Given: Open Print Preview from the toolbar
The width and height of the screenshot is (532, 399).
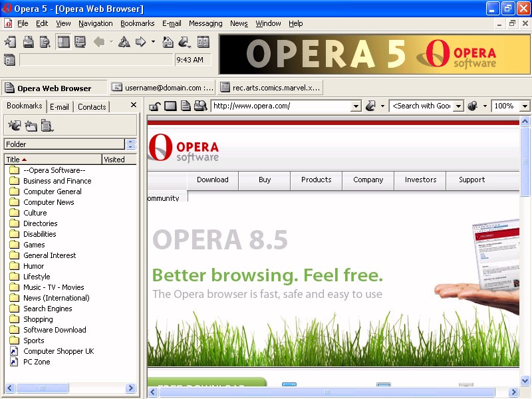Looking at the screenshot, I should point(45,42).
